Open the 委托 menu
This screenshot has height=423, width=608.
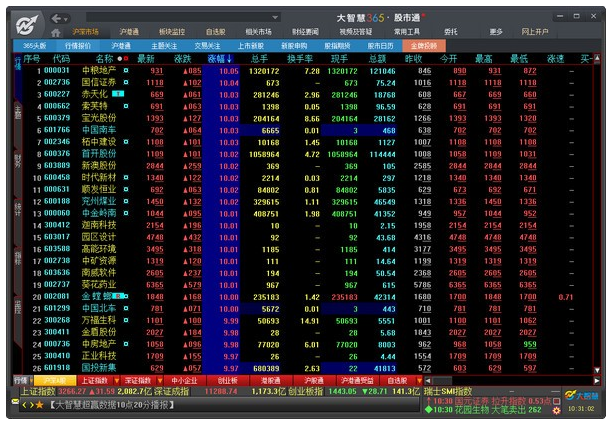pyautogui.click(x=451, y=32)
